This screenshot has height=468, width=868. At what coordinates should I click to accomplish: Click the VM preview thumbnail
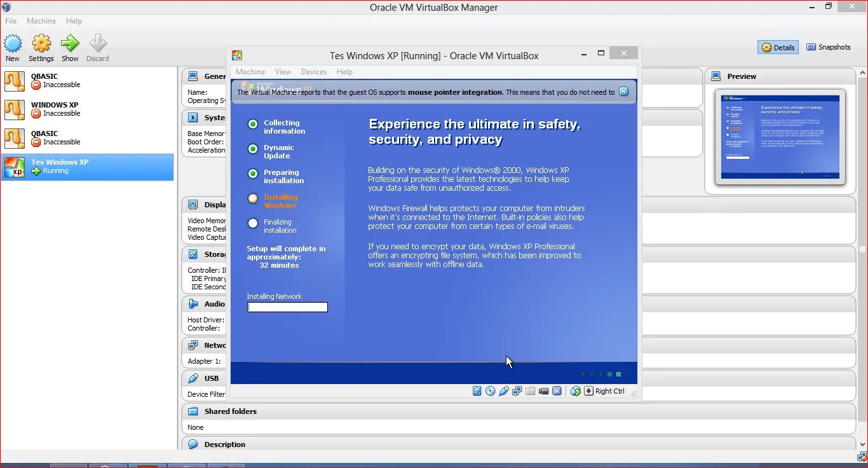coord(780,137)
